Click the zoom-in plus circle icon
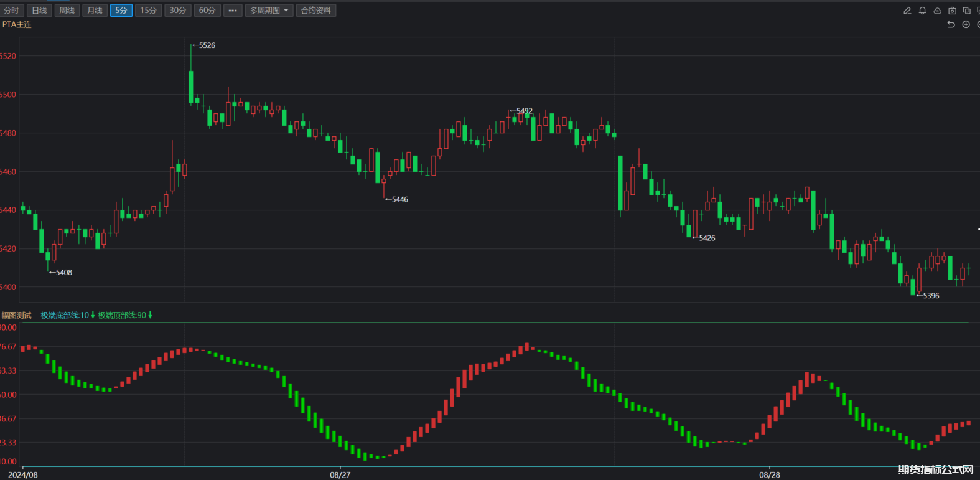The height and width of the screenshot is (480, 980). 966,24
